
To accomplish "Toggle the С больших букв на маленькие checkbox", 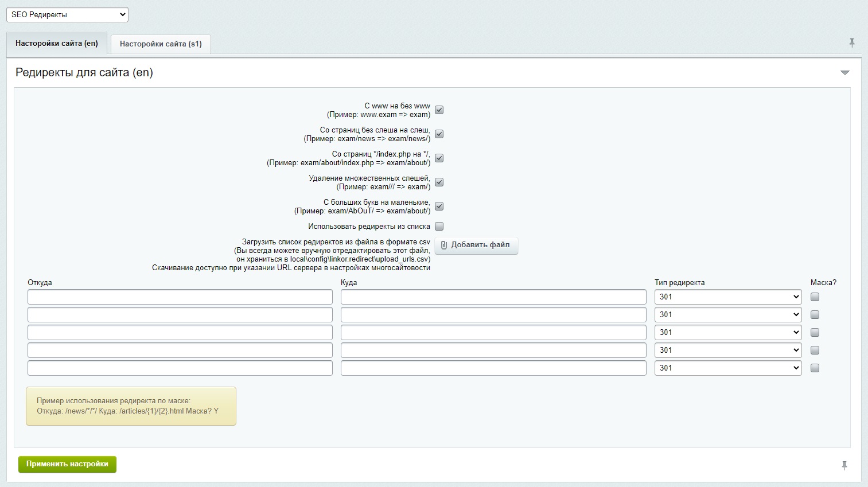I will (439, 206).
